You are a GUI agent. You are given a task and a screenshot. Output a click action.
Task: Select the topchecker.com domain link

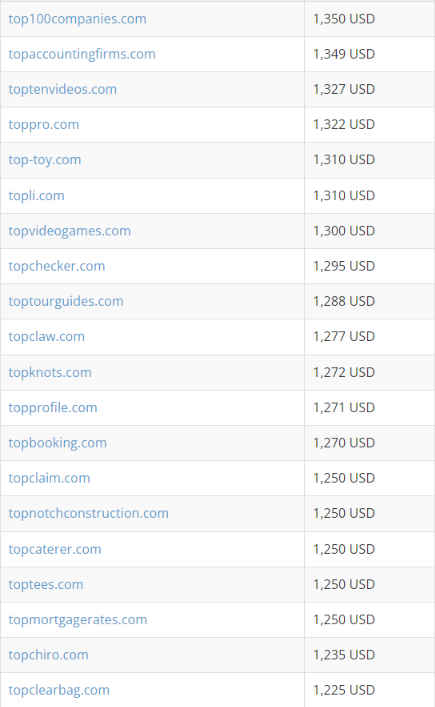56,266
